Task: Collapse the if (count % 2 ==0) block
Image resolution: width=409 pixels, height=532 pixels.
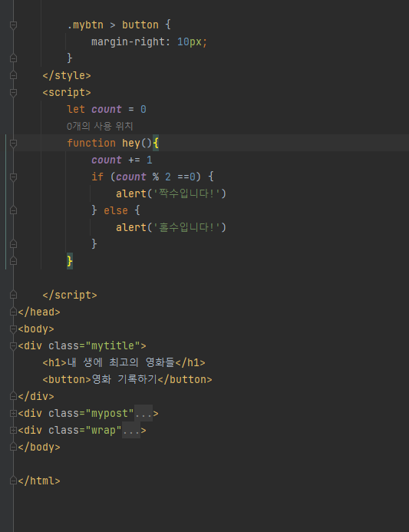Action: [x=13, y=177]
